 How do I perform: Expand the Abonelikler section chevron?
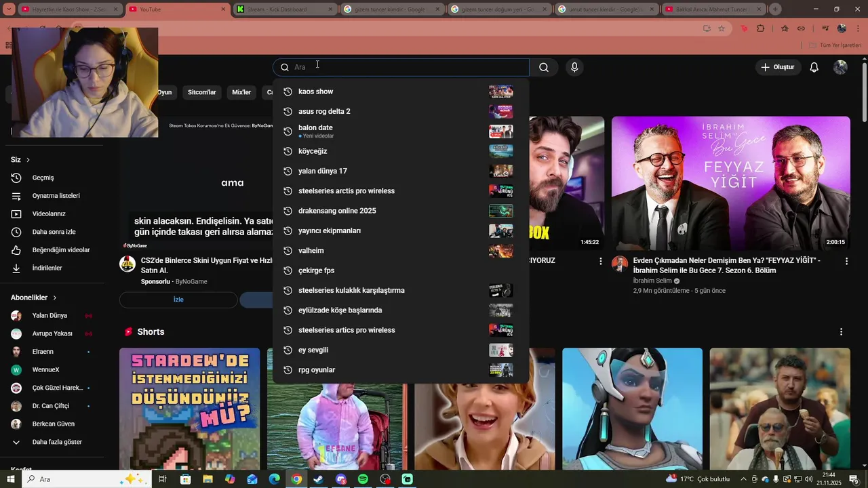coord(55,298)
